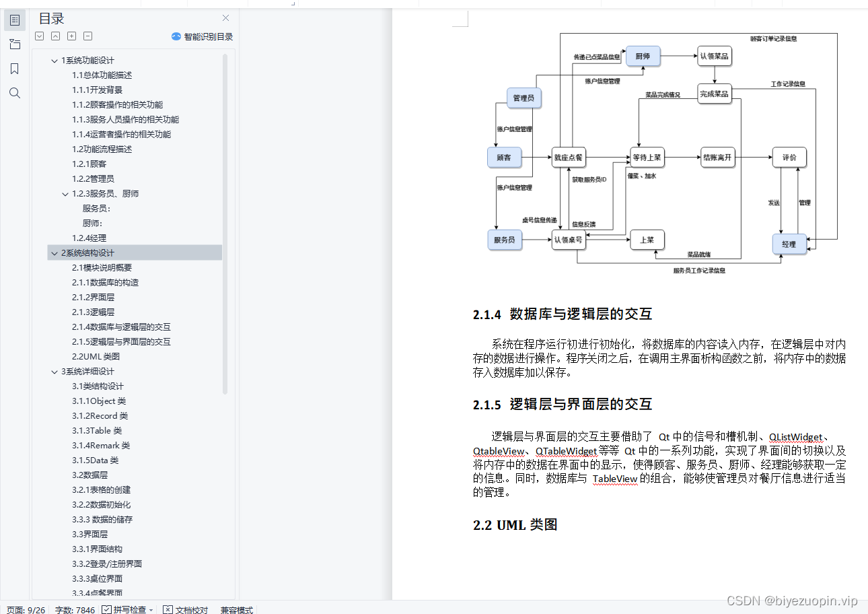The width and height of the screenshot is (868, 614).
Task: Go to outline entry 3.1.2Record 类
Action: [x=100, y=415]
